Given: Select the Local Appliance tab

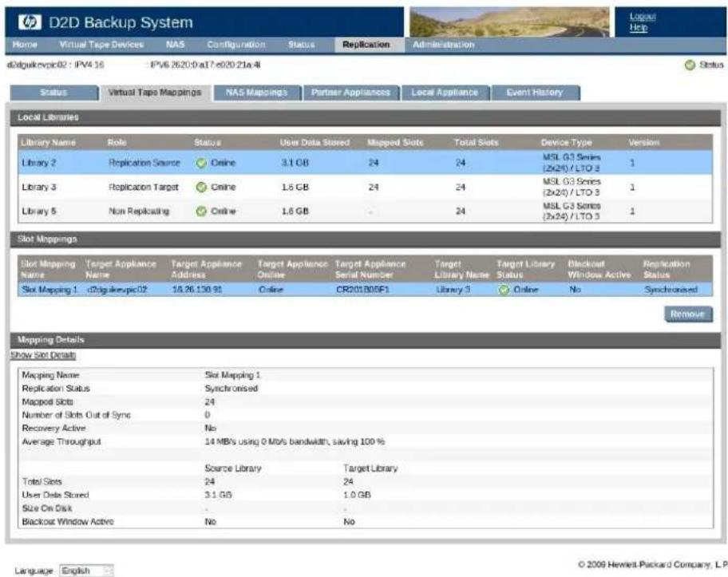Looking at the screenshot, I should (x=445, y=93).
